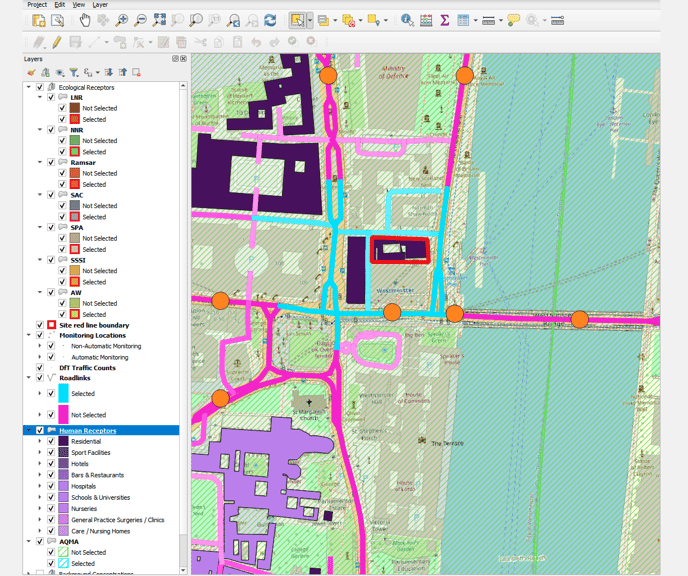Select the Monitoring Locations group label
This screenshot has height=576, width=688.
[92, 335]
